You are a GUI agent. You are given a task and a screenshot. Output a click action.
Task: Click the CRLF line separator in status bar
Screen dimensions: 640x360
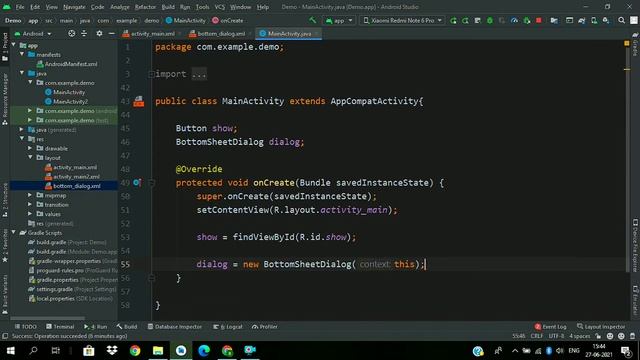pos(536,336)
